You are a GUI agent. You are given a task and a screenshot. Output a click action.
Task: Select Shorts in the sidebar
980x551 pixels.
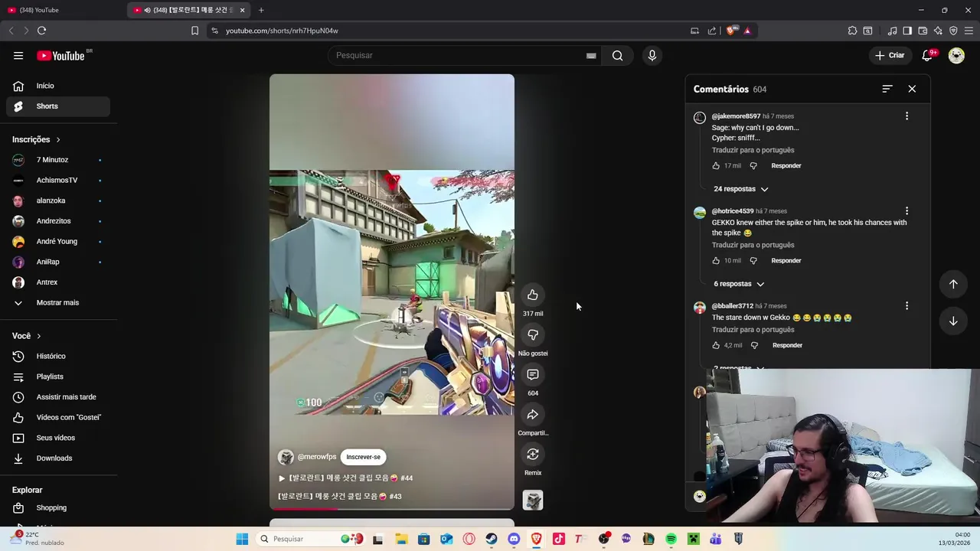click(x=58, y=106)
